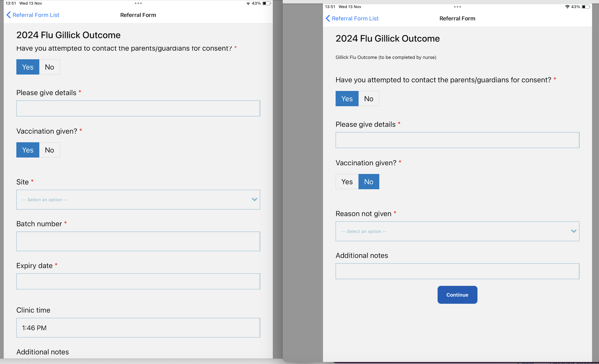Tap the back chevron in the right window
Image resolution: width=599 pixels, height=364 pixels.
(x=328, y=19)
